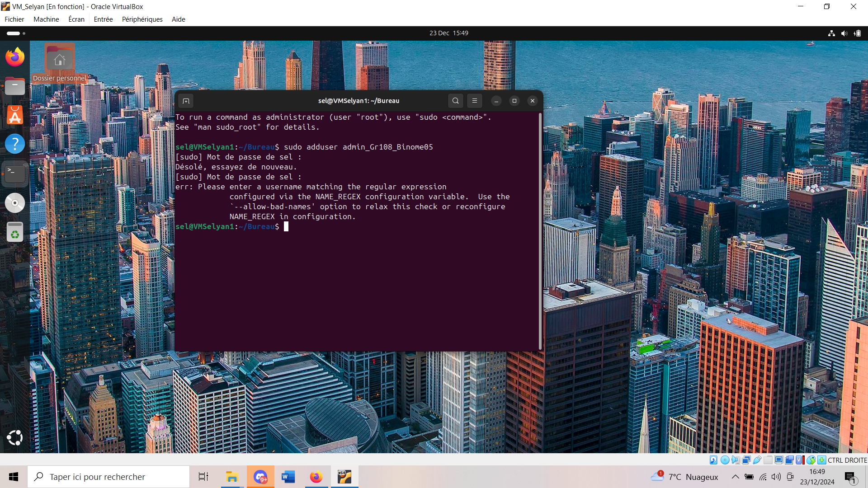Maximize the terminal window
The image size is (868, 488).
pyautogui.click(x=514, y=101)
